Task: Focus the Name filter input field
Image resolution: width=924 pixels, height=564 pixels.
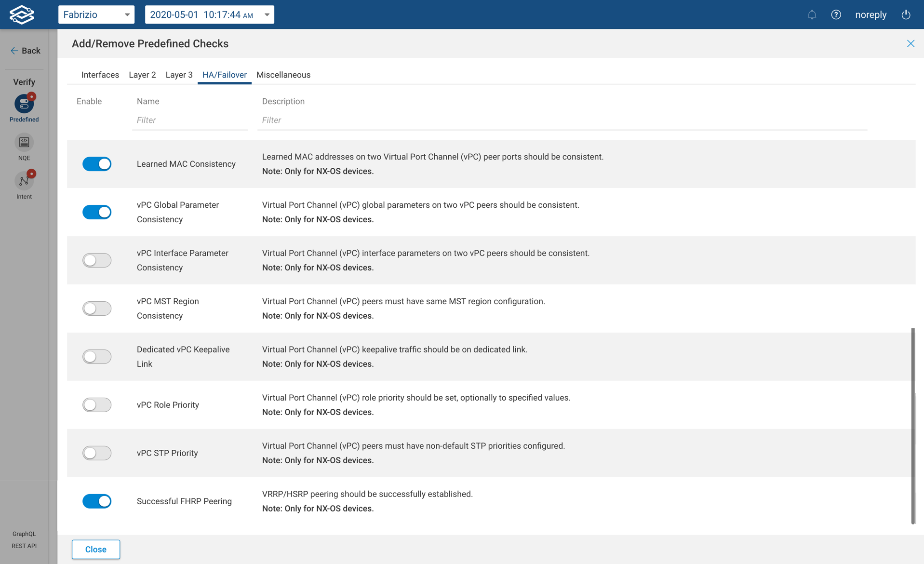Action: (x=189, y=121)
